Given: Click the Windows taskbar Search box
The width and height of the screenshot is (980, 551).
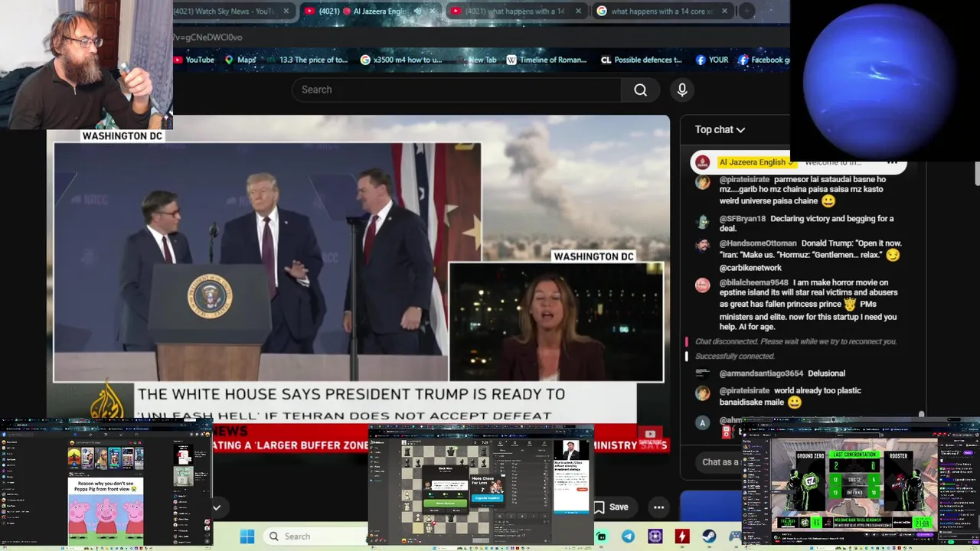Looking at the screenshot, I should [314, 536].
